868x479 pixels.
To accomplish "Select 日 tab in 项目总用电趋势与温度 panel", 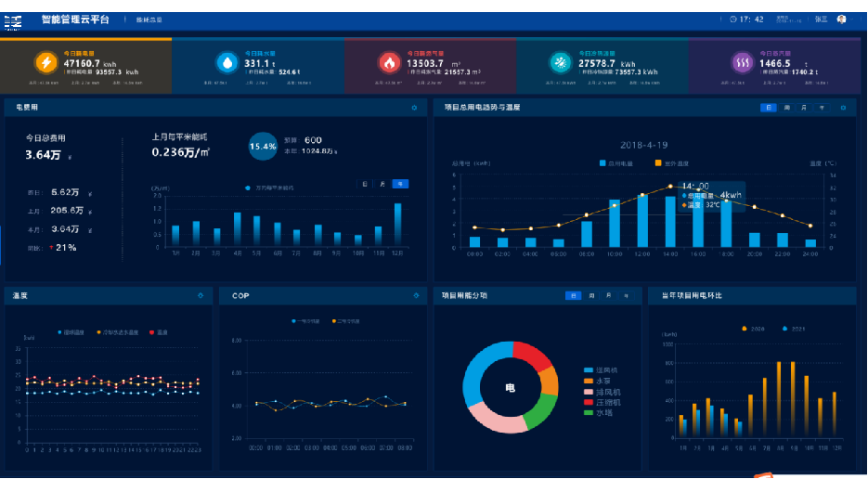I will tap(769, 108).
